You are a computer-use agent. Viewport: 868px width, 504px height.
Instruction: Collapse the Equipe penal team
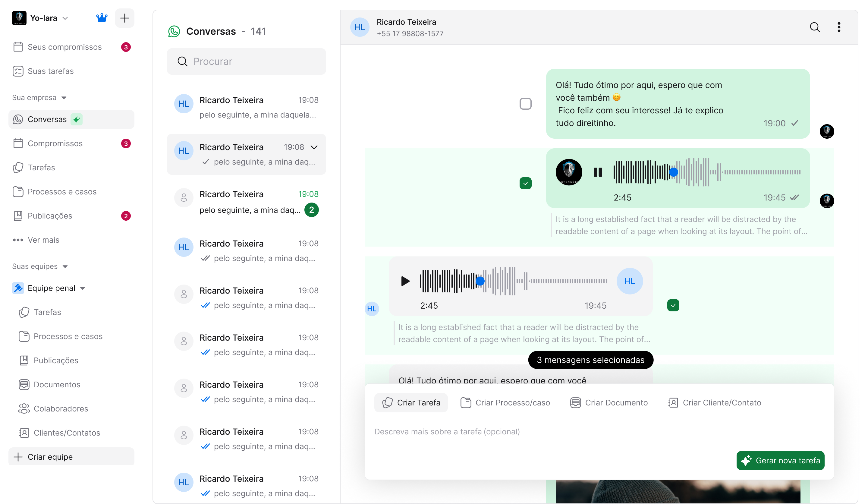(x=82, y=288)
